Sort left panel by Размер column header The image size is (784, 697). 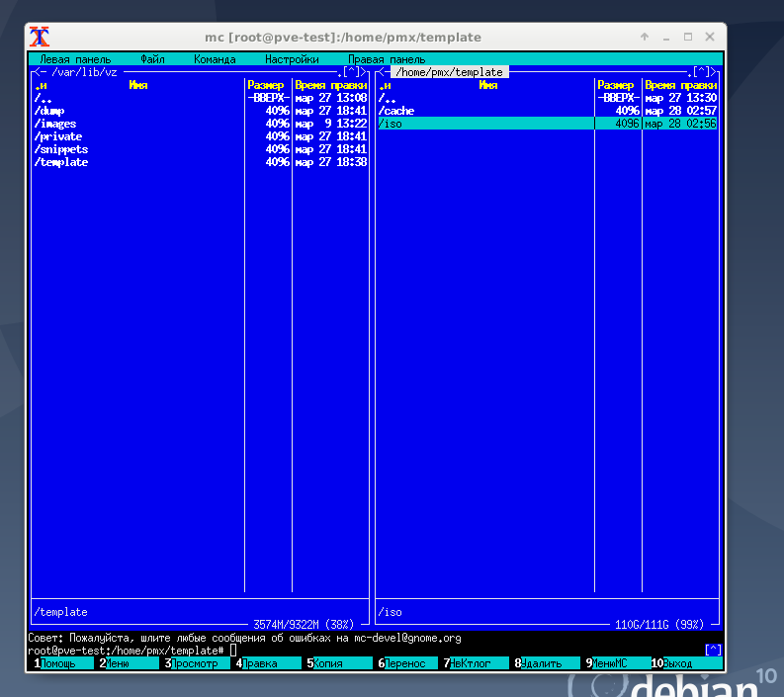pos(266,85)
